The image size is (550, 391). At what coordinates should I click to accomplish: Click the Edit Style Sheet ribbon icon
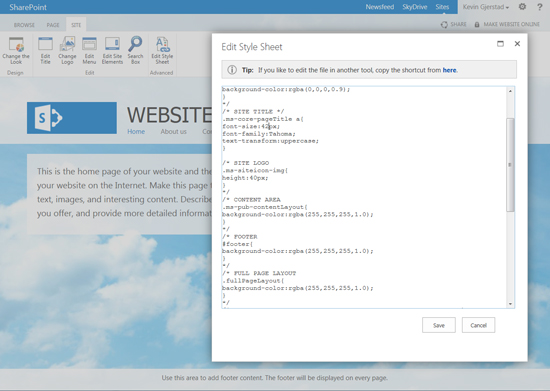click(162, 44)
